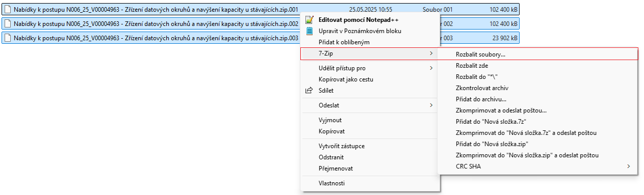The width and height of the screenshot is (644, 195).
Task: Click file icon of the .zip.002 file
Action: 8,24
